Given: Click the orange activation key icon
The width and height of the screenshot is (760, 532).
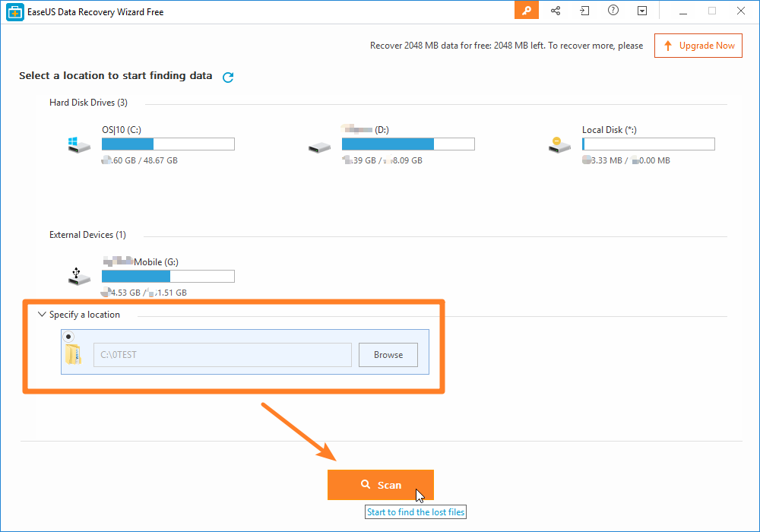Looking at the screenshot, I should point(527,10).
